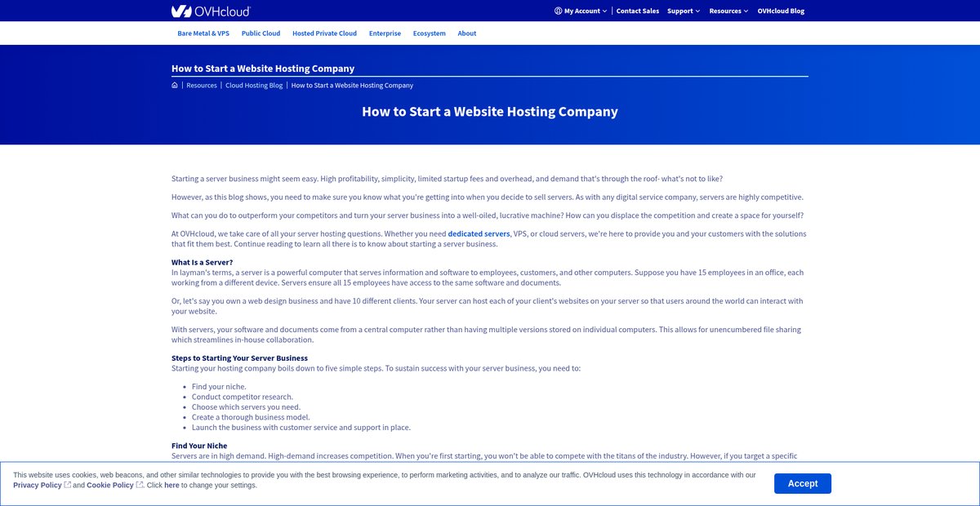Open the Ecosystem menu
The image size is (980, 506).
pyautogui.click(x=430, y=33)
